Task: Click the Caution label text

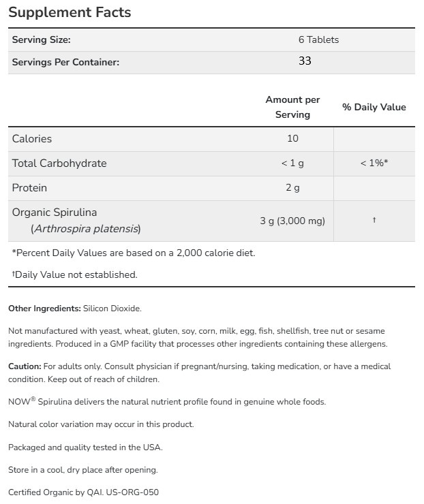Action: [25, 366]
